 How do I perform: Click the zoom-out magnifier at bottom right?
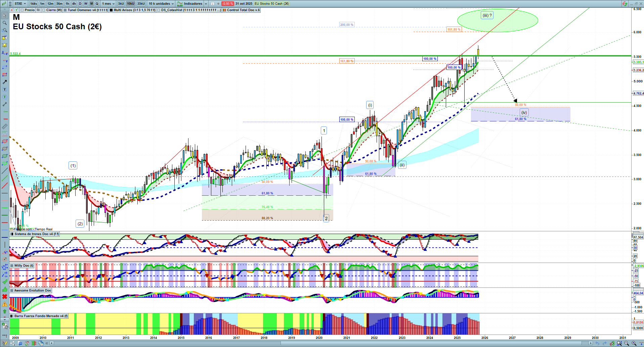click(627, 343)
